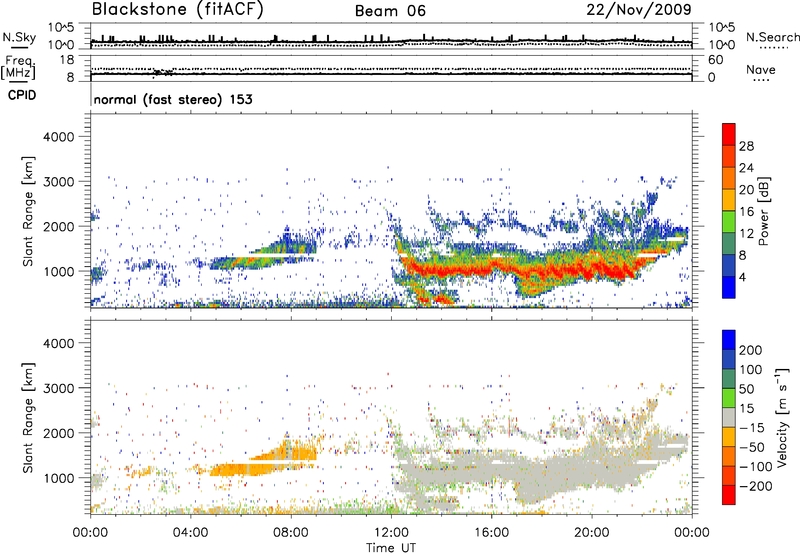Click the 'N.Sky' legend label
This screenshot has width=800, height=554.
[19, 37]
